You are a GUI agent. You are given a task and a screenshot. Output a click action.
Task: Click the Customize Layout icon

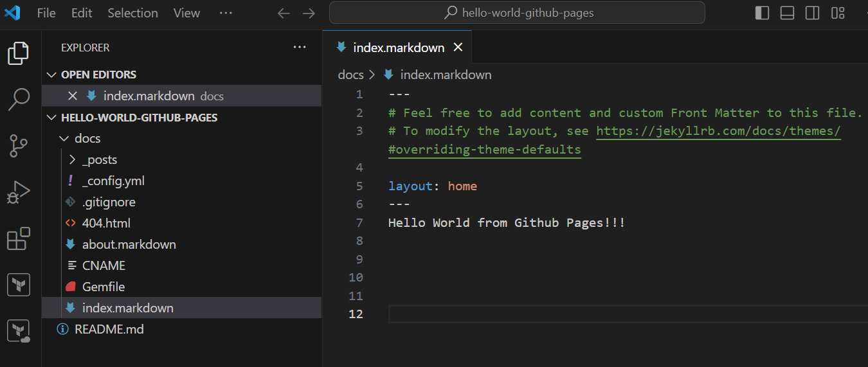tap(838, 13)
